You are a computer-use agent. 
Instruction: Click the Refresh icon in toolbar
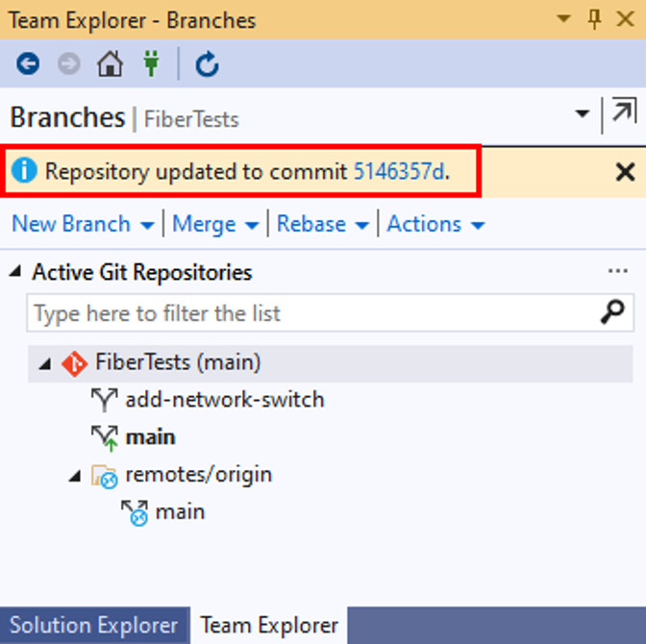tap(207, 63)
